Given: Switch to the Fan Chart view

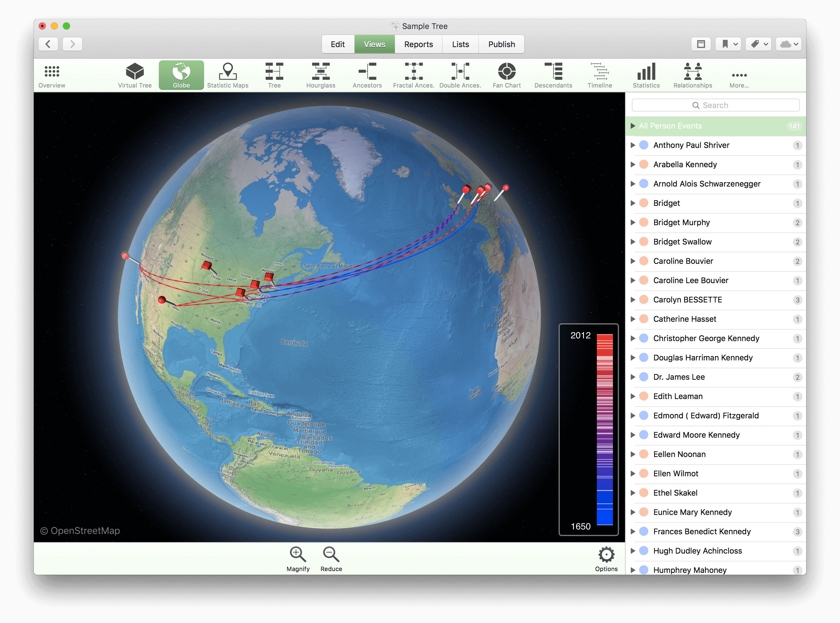Looking at the screenshot, I should (506, 75).
